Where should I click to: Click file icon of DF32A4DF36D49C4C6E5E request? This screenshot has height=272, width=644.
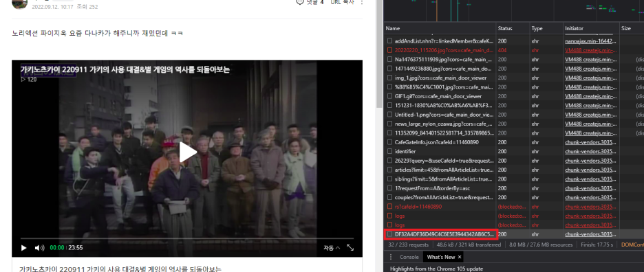[x=390, y=234]
